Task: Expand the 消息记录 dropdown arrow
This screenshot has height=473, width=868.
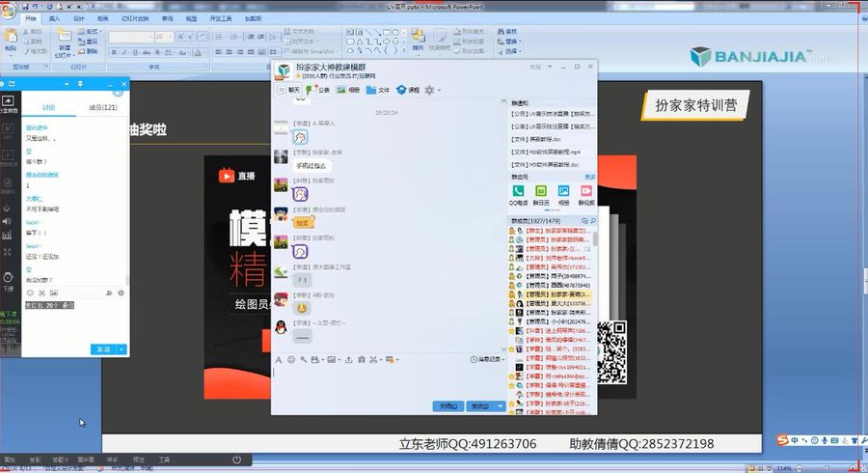Action: click(503, 360)
